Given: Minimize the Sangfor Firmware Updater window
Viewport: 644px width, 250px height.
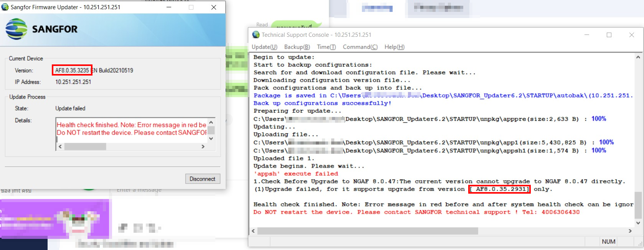Looking at the screenshot, I should (169, 7).
